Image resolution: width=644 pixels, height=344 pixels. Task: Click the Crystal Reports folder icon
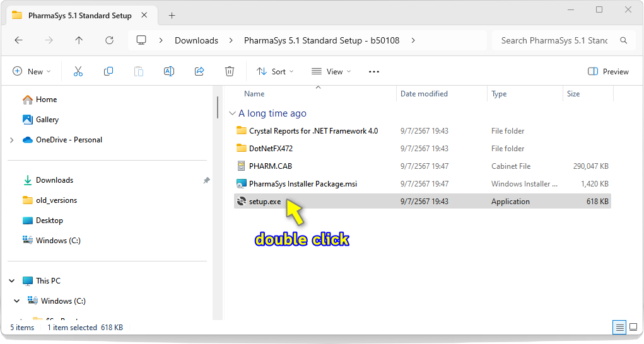242,130
